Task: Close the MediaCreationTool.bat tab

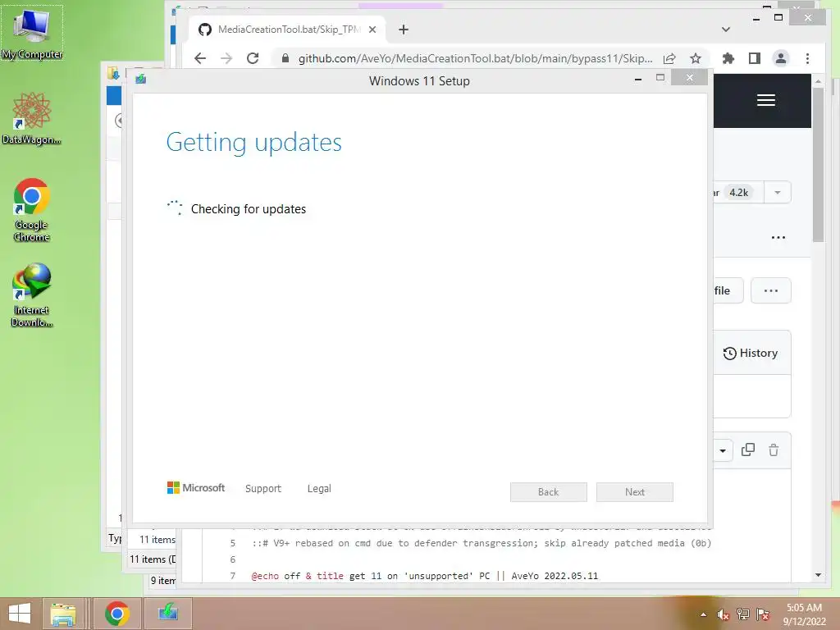Action: point(372,30)
